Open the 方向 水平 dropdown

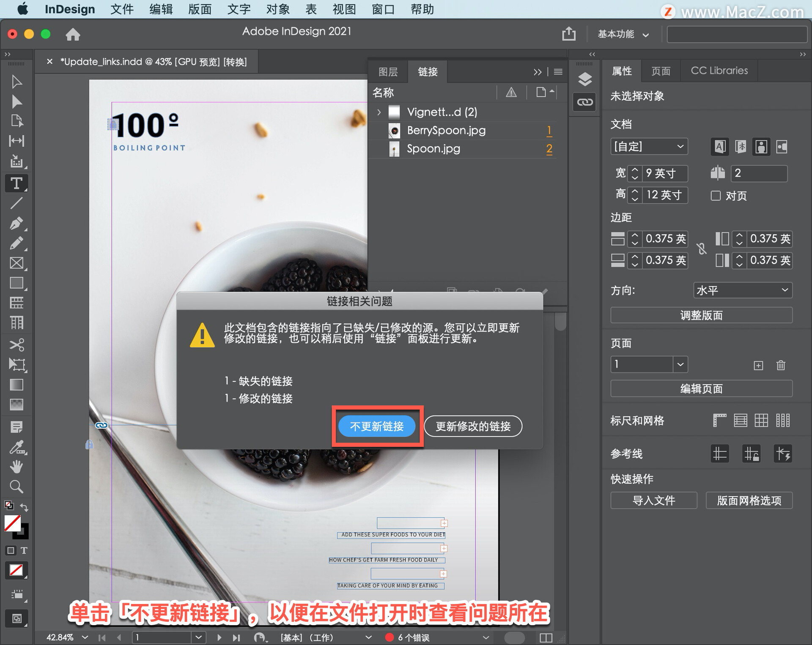click(x=742, y=290)
